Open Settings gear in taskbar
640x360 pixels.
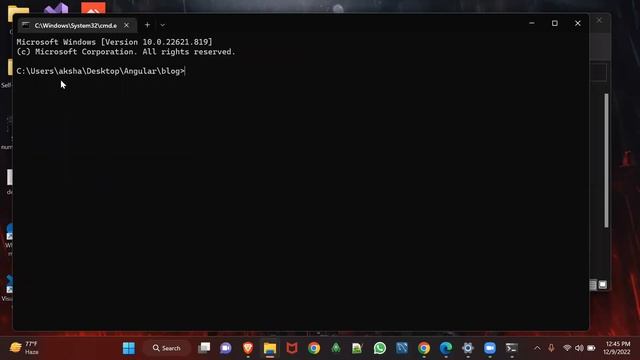click(468, 348)
